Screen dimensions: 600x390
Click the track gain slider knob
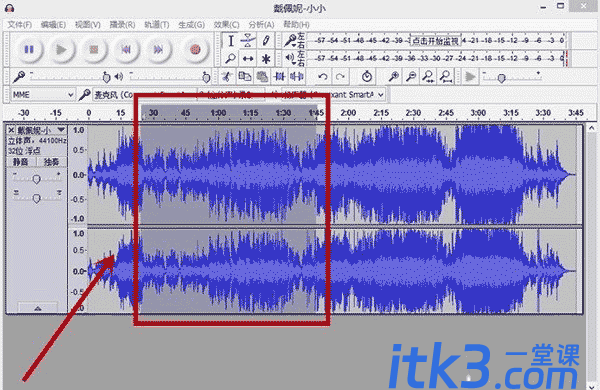[36, 179]
